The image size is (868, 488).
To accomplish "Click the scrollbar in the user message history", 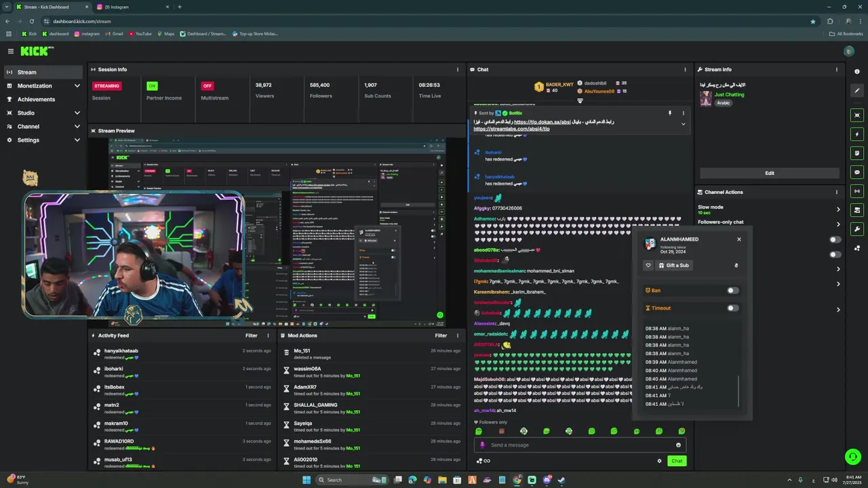I will click(x=738, y=391).
